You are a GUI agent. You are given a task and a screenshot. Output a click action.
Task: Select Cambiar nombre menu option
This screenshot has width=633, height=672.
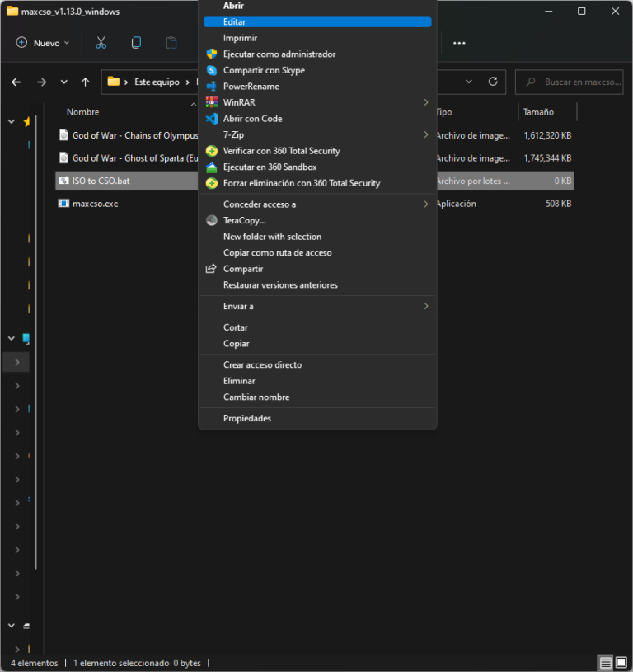click(256, 397)
